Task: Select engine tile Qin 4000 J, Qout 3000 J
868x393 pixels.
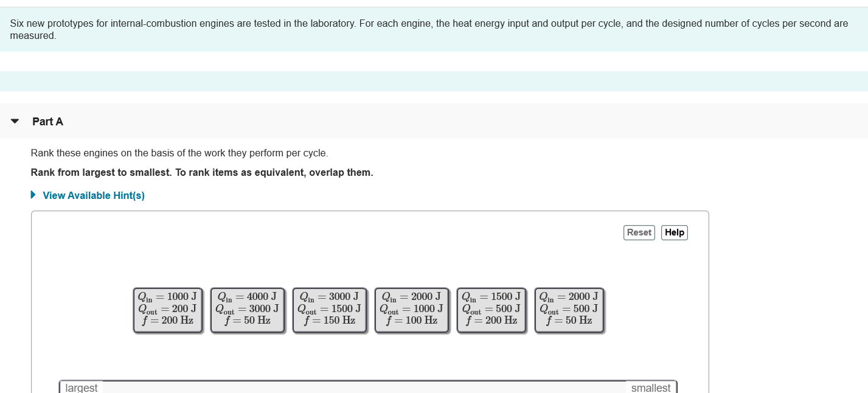Action: point(248,310)
